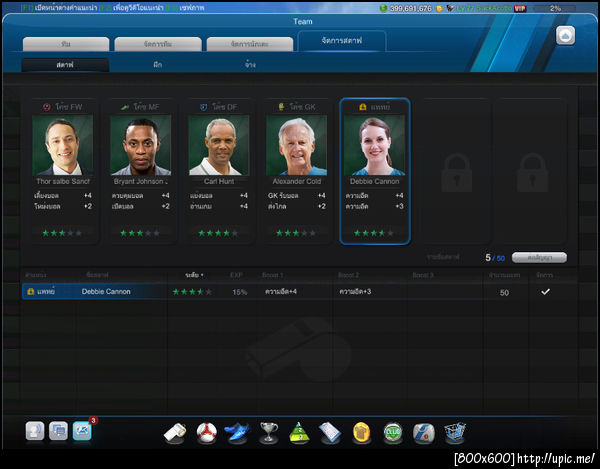Select Debbie Cannon doctor portrait card

(375, 145)
